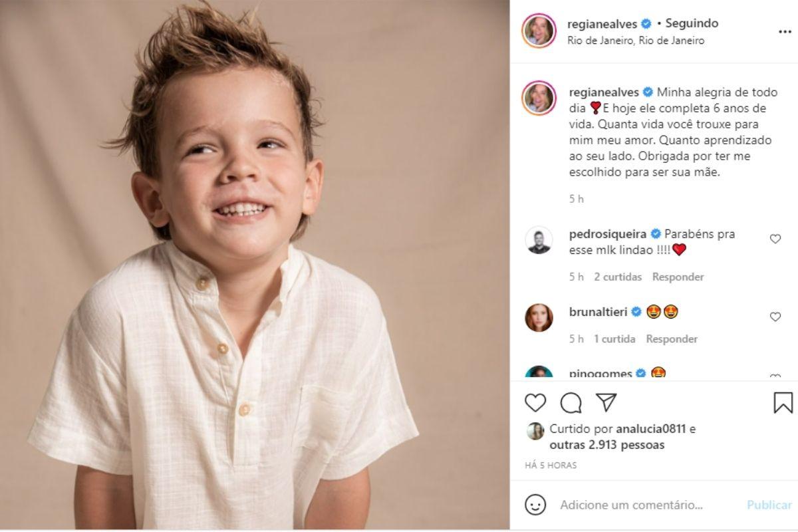Open Rio de Janeiro location link
Image resolution: width=798 pixels, height=532 pixels.
pyautogui.click(x=636, y=41)
